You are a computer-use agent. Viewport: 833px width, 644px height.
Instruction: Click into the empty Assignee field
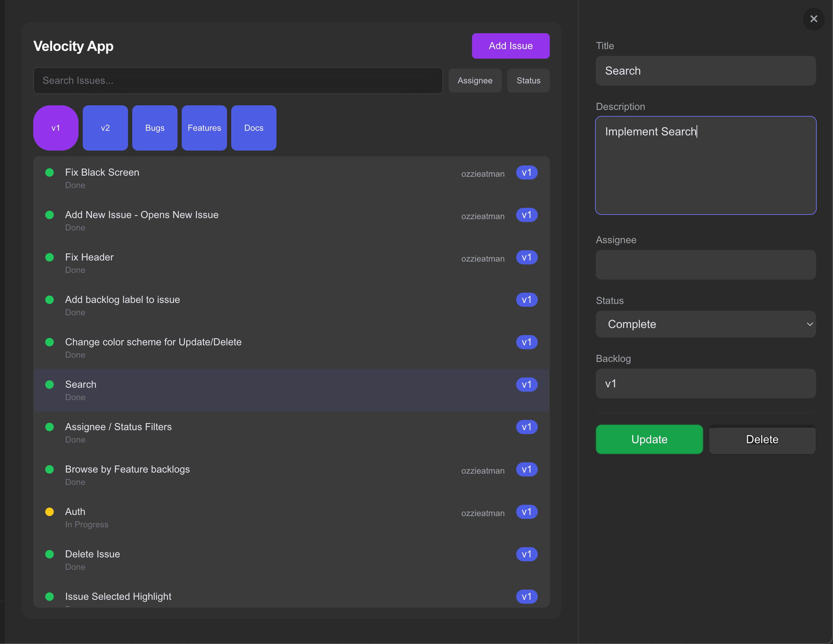pos(706,265)
